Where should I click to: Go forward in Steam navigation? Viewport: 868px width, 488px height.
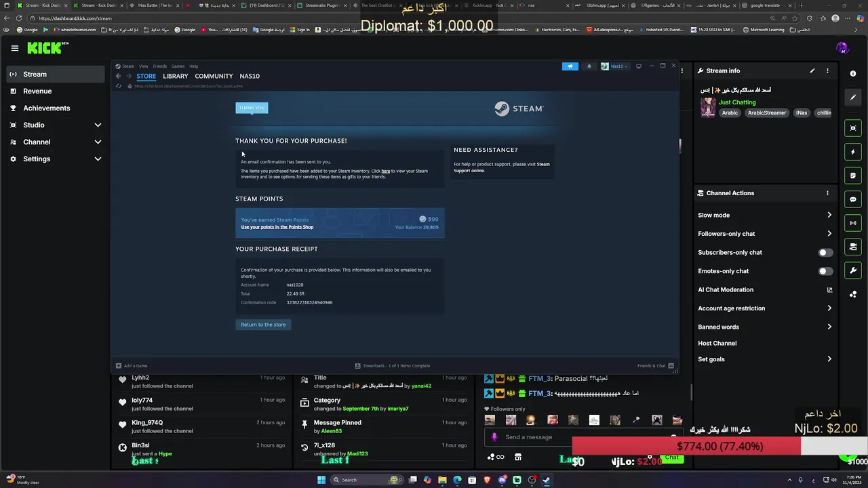point(128,76)
